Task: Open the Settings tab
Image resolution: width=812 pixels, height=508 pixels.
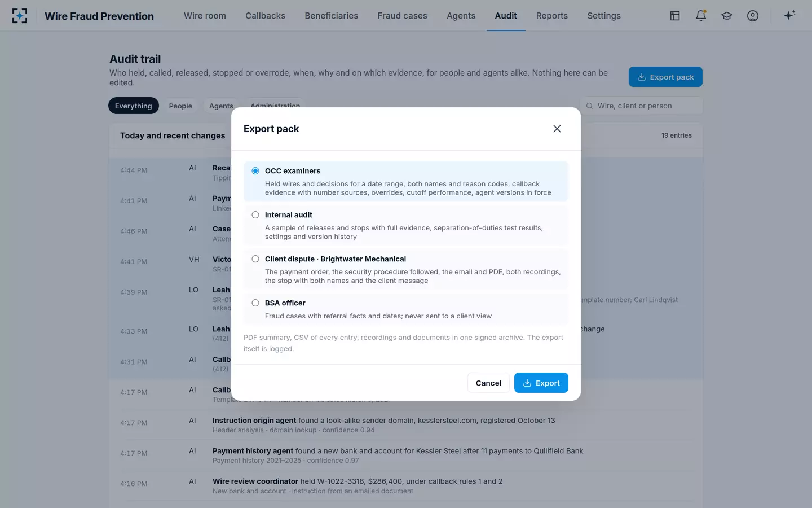Action: tap(604, 16)
